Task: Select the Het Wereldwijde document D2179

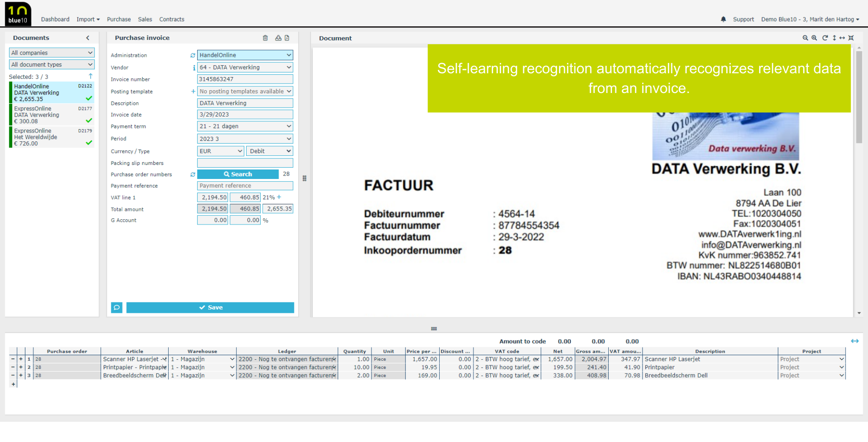Action: click(x=52, y=137)
